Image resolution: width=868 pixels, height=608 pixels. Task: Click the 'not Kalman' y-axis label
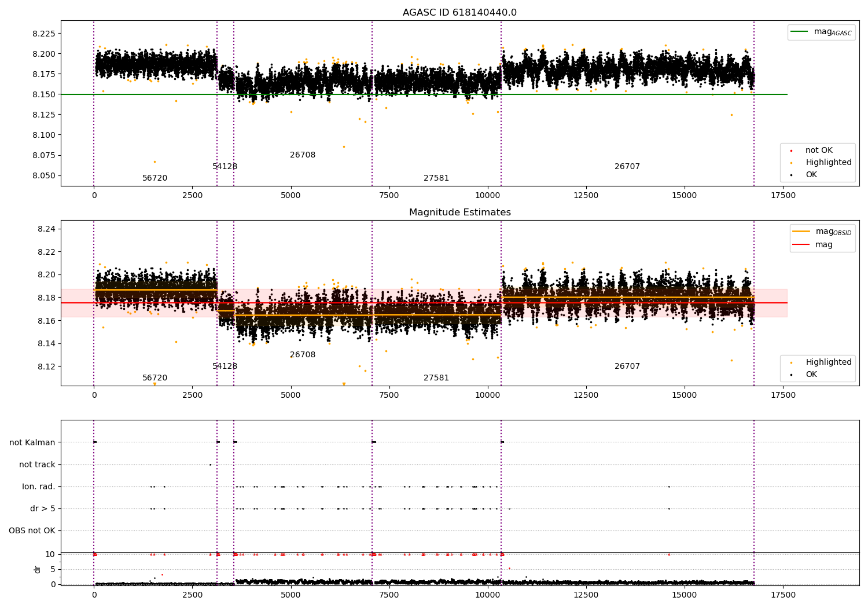click(x=32, y=442)
